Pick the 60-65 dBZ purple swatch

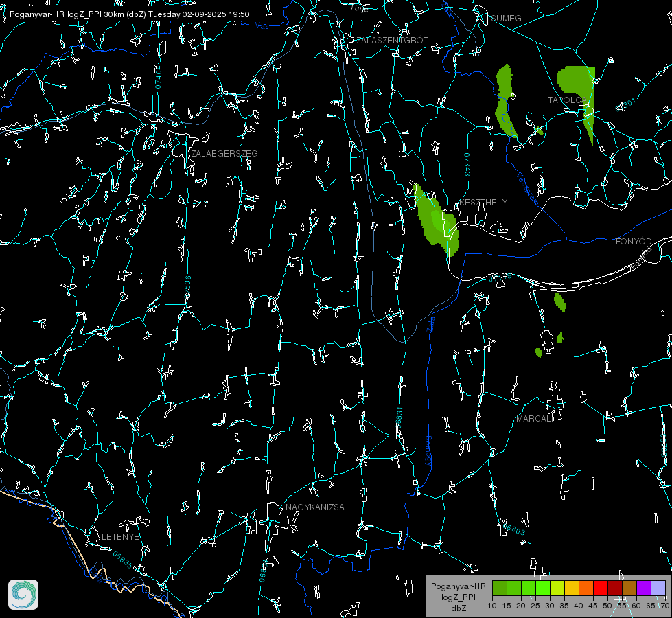(x=644, y=588)
